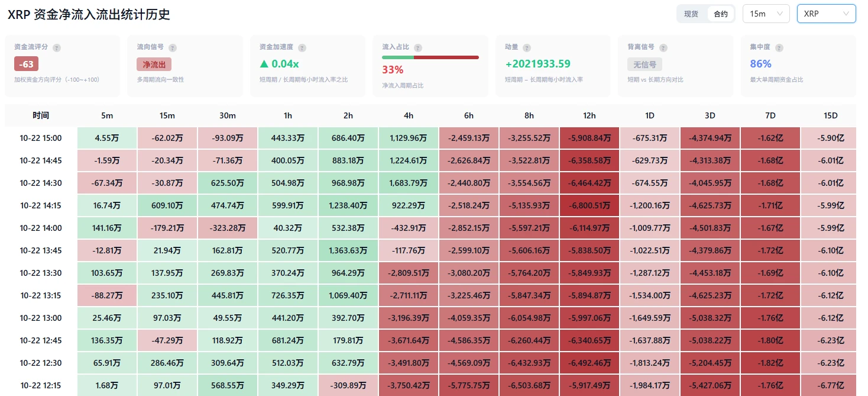Select the 10-22 12:15 time row
The image size is (868, 396).
(41, 385)
